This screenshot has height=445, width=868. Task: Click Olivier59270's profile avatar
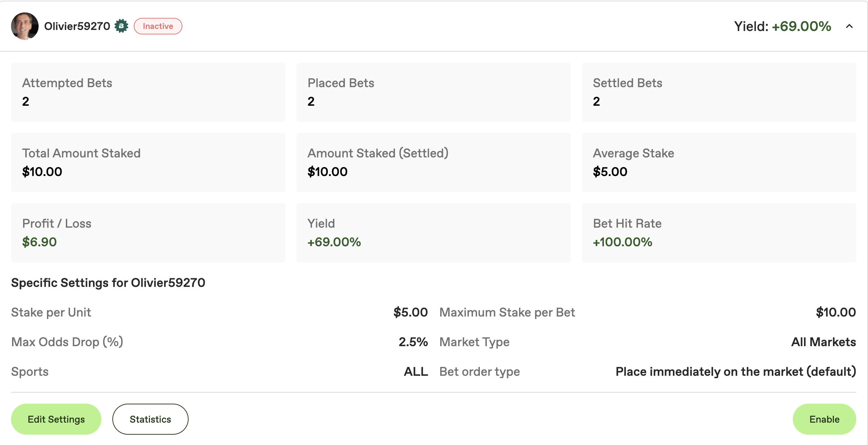(x=24, y=26)
